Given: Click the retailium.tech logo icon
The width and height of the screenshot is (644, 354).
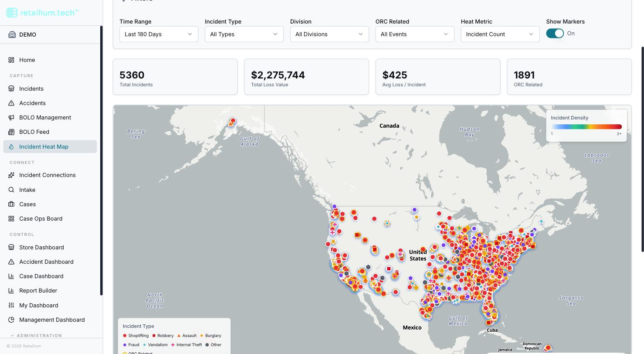Looking at the screenshot, I should coord(12,13).
